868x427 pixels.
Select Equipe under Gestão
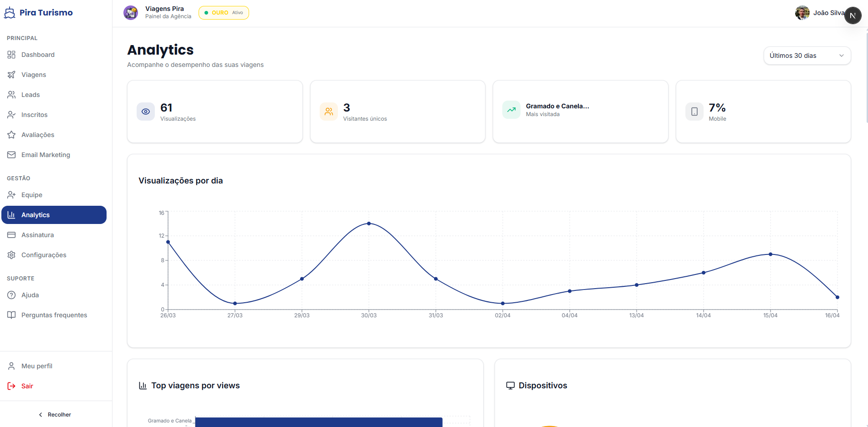coord(32,195)
